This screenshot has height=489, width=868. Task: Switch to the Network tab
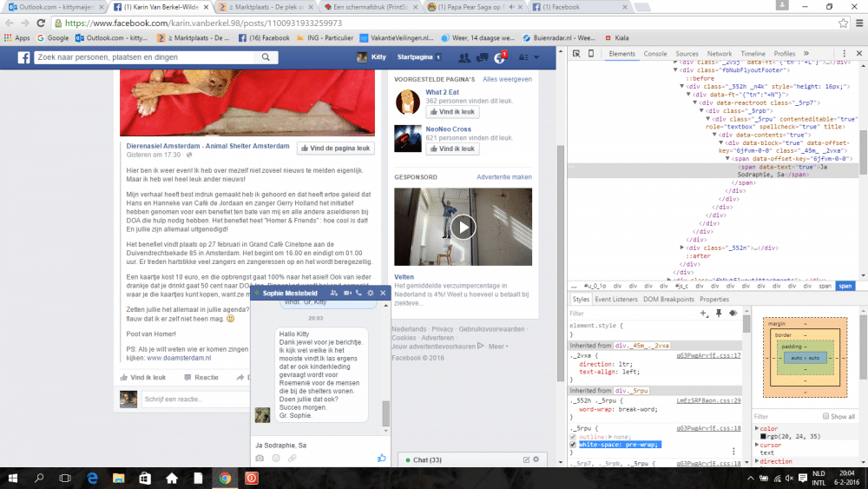click(719, 54)
